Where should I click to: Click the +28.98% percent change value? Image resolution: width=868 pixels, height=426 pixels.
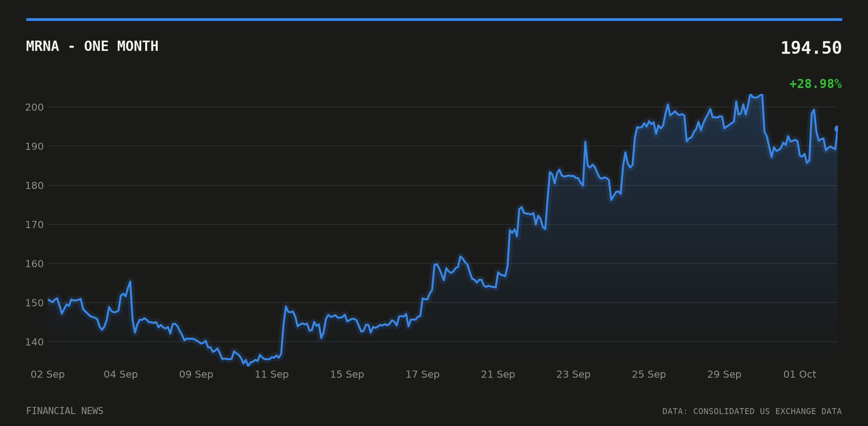click(x=816, y=84)
